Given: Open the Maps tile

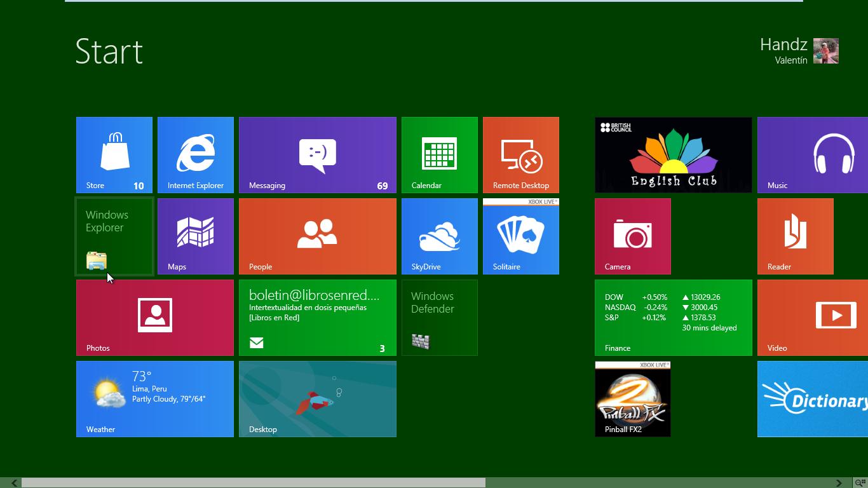Looking at the screenshot, I should pyautogui.click(x=196, y=236).
